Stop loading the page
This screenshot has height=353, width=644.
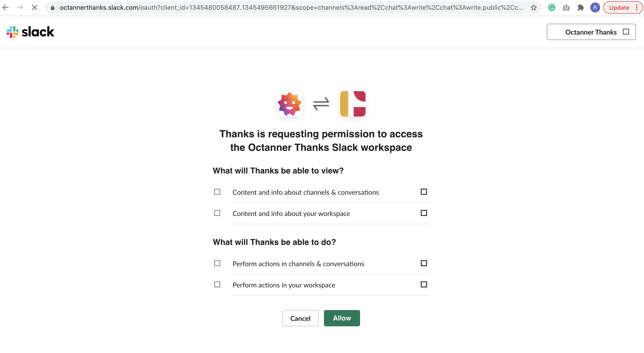pos(35,8)
